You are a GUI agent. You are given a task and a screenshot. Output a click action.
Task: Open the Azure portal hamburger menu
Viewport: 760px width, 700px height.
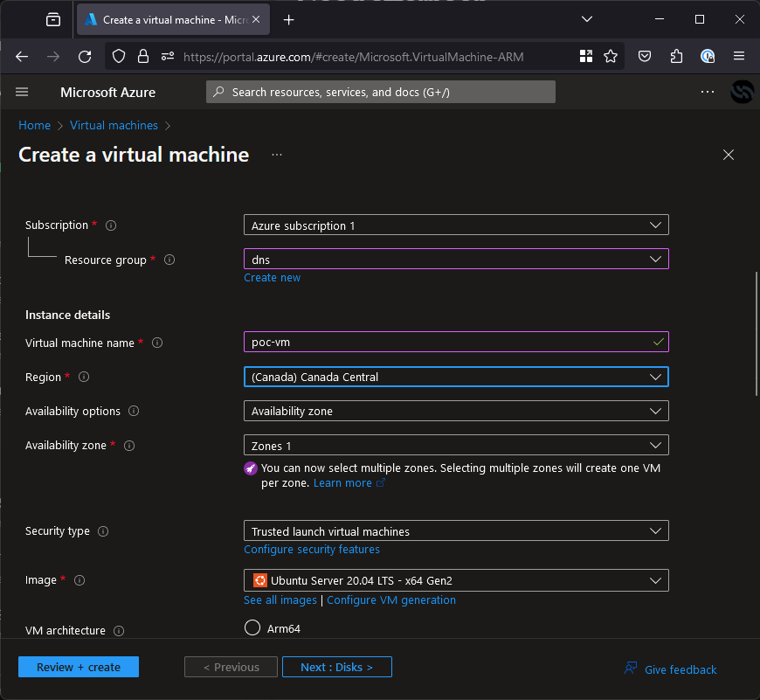coord(22,92)
